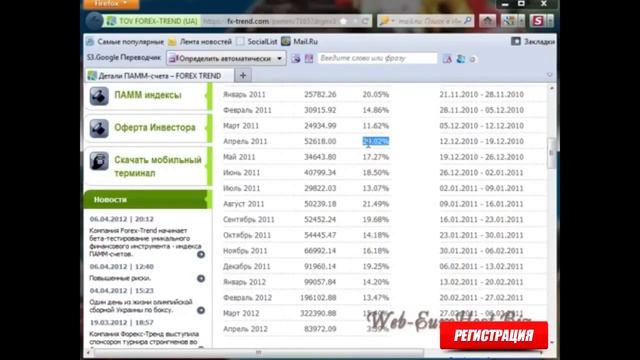This screenshot has height=360, width=640.
Task: Click value 52618.00 for Апрель 2011
Action: coord(320,141)
